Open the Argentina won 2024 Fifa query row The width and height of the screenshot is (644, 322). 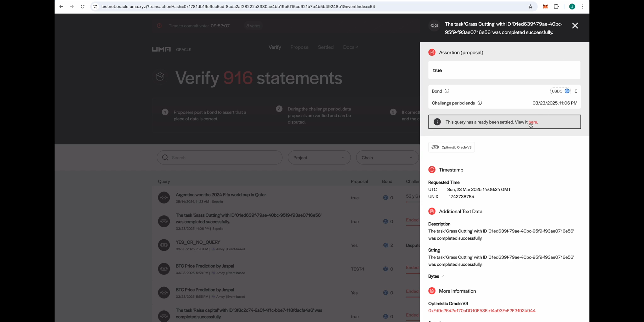286,198
